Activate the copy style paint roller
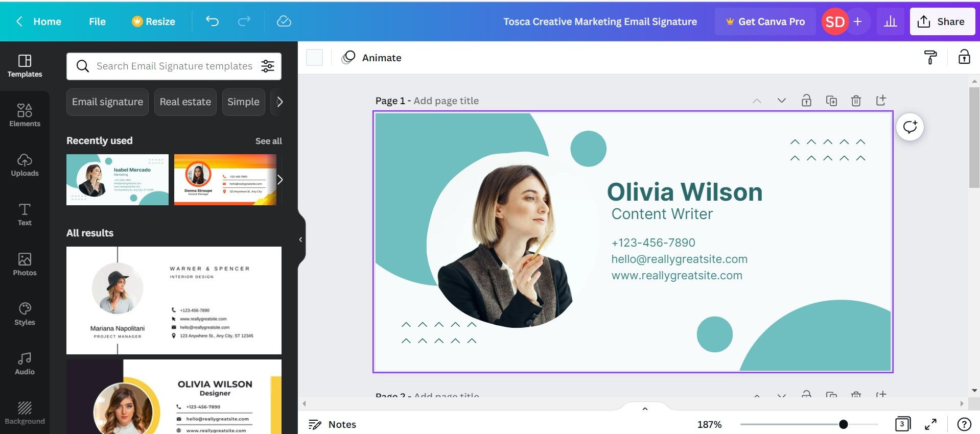This screenshot has height=434, width=980. 930,57
